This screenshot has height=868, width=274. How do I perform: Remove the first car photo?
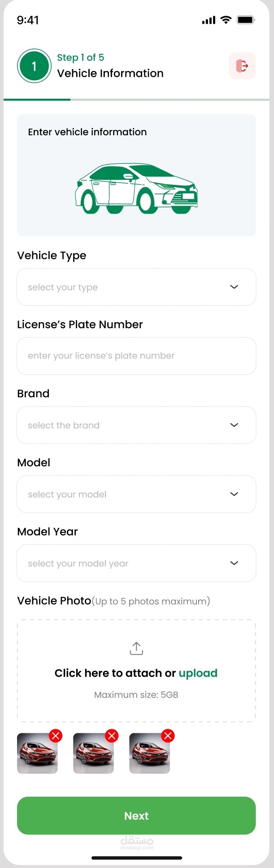56,736
